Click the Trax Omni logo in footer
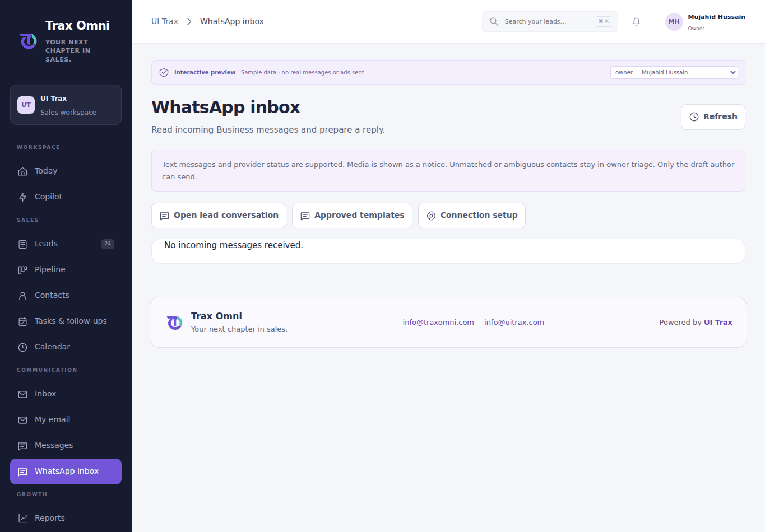Viewport: 765px width, 532px height. pyautogui.click(x=175, y=323)
